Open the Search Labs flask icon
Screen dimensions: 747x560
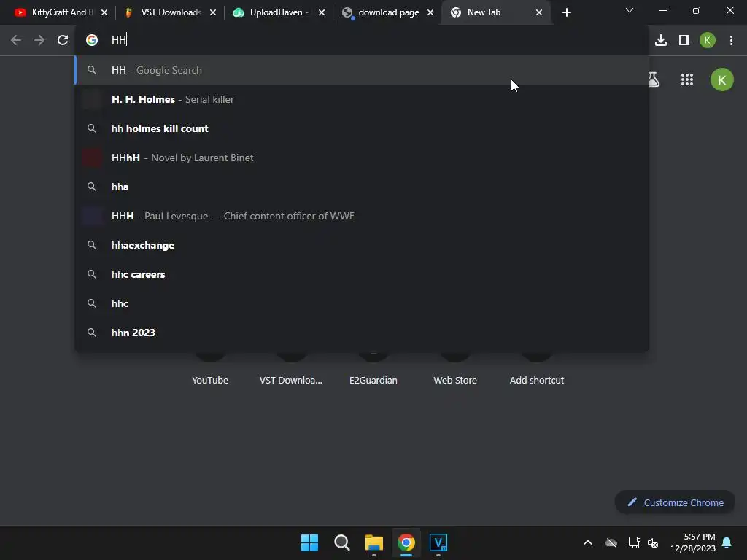[654, 79]
